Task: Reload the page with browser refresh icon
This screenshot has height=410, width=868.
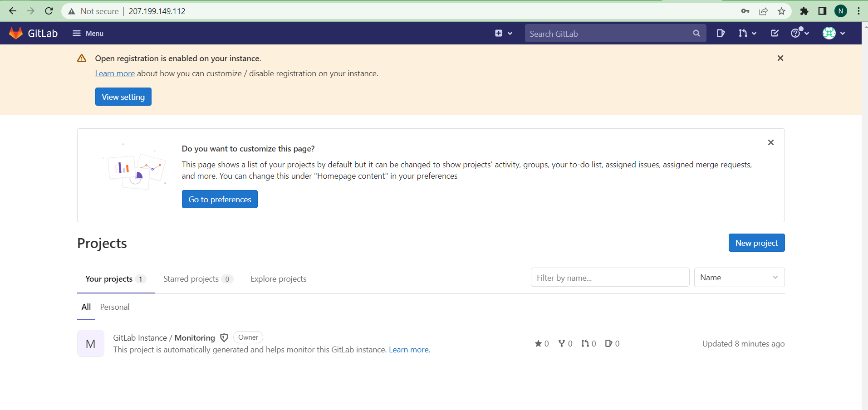Action: (x=49, y=11)
